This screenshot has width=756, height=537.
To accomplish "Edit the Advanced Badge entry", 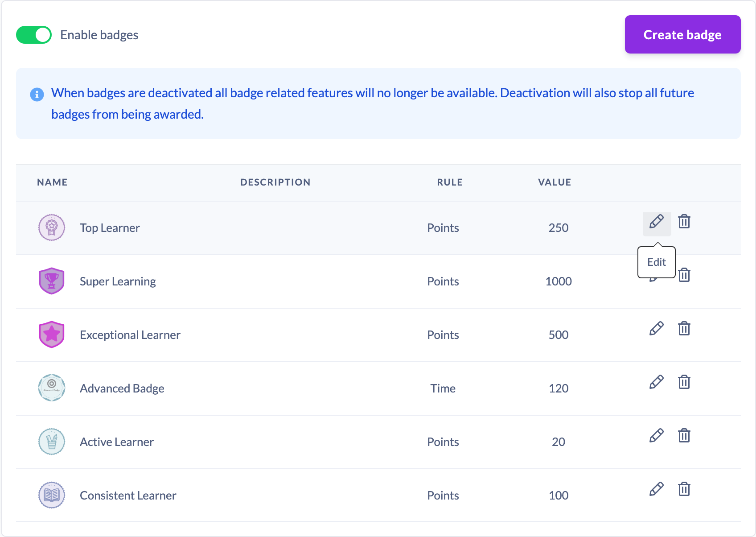I will click(657, 382).
